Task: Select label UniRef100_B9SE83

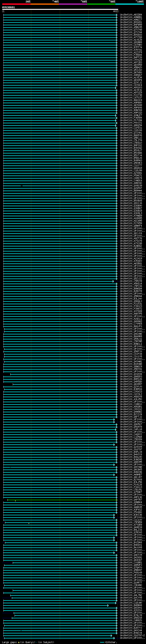Action: [131, 35]
